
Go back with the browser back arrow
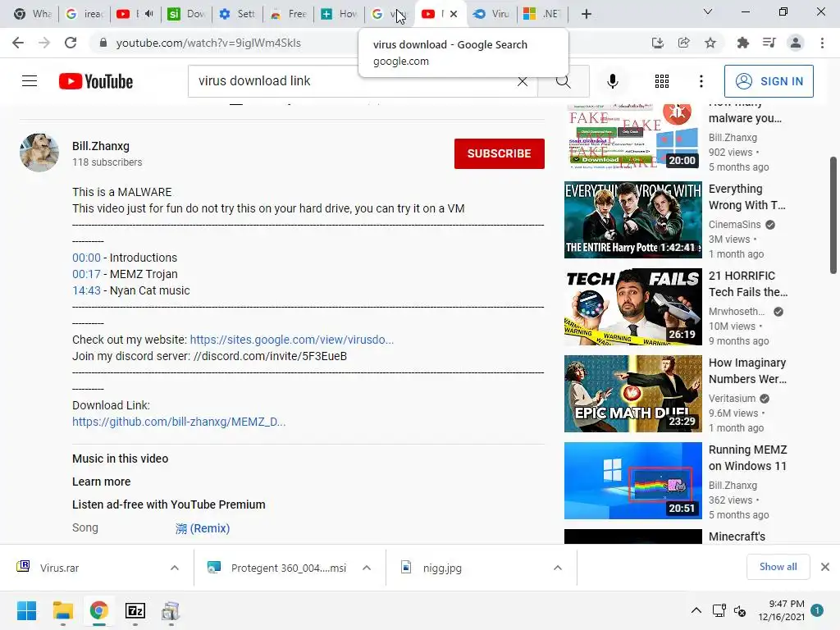pyautogui.click(x=18, y=43)
